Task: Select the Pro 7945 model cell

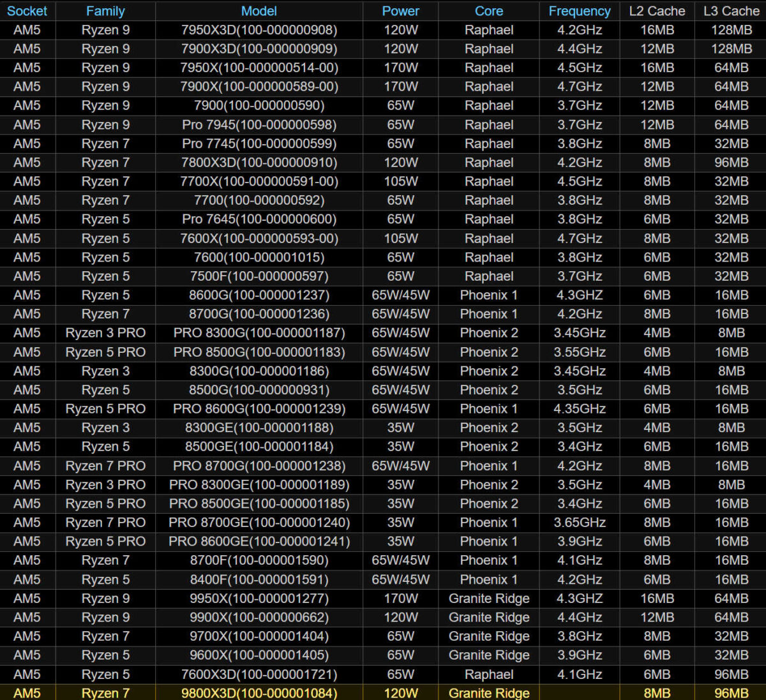Action: click(259, 125)
